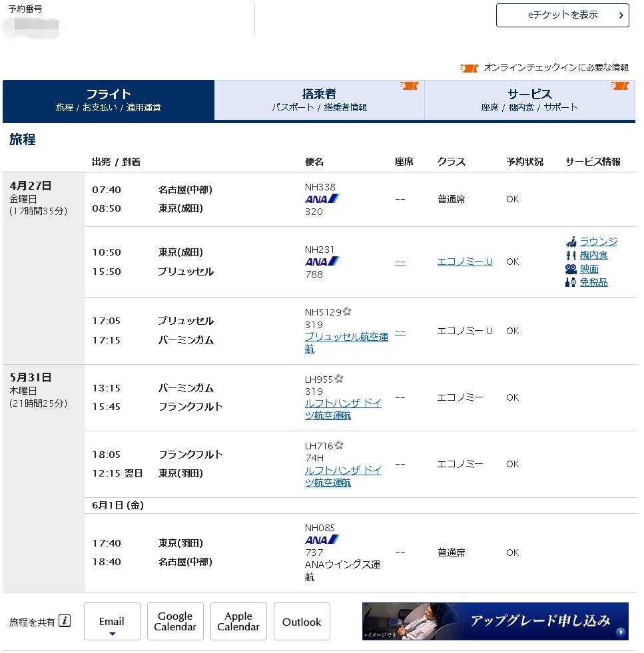Click the star icon next to LH716
Viewport: 644px width, 653px height.
pos(339,445)
